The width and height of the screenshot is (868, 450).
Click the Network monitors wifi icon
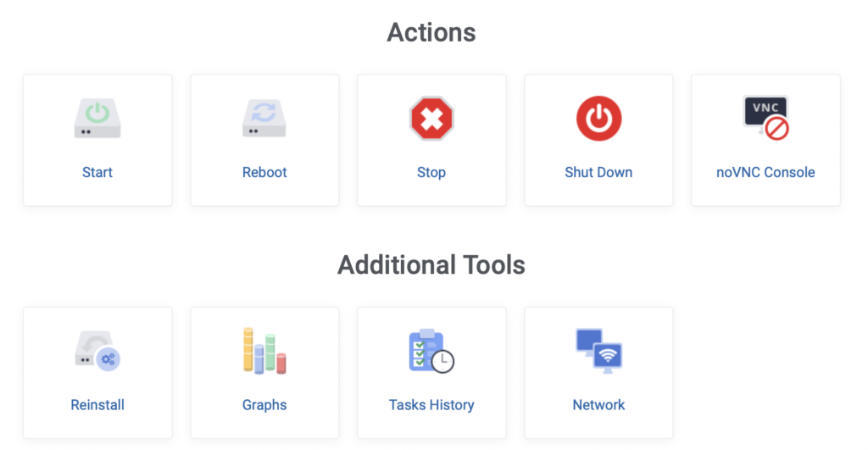coord(599,351)
